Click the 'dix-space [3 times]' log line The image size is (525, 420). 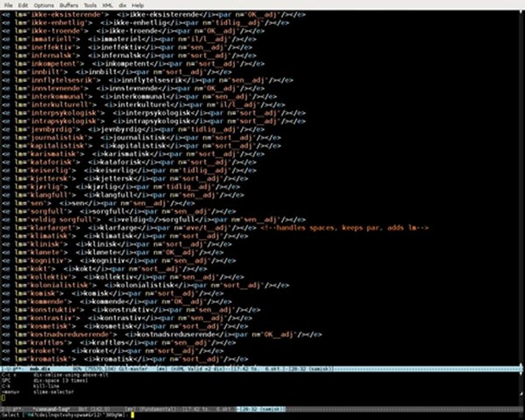45,381
